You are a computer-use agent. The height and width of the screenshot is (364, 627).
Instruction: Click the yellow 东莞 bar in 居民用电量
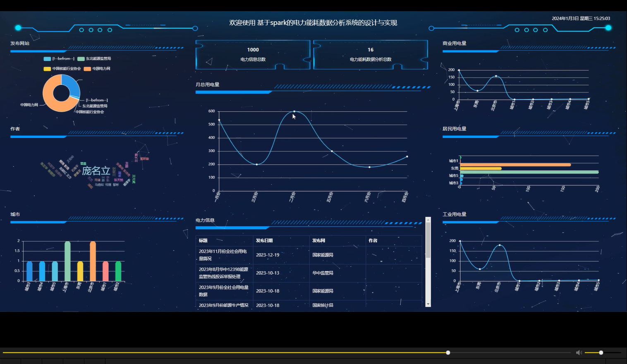point(481,168)
